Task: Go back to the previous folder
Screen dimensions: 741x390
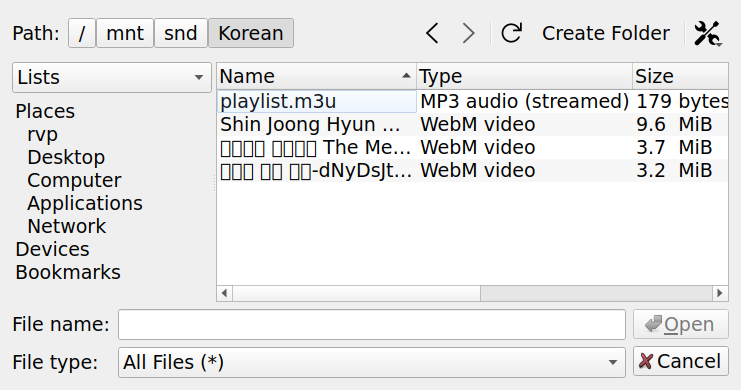Action: click(432, 33)
